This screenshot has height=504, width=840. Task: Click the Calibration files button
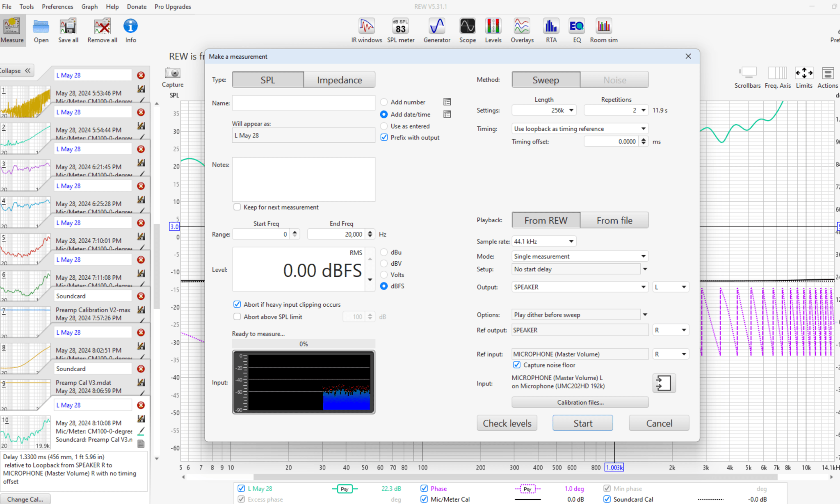(580, 402)
